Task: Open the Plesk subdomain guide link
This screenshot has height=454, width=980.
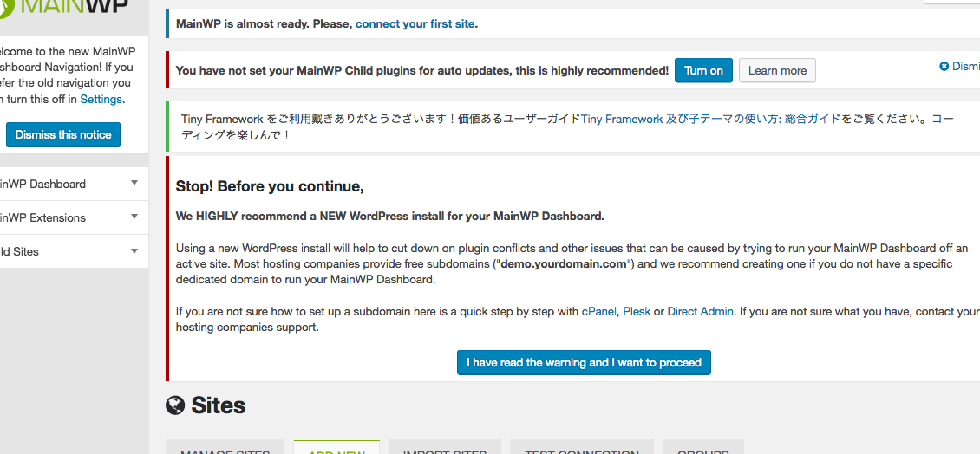Action: tap(637, 311)
